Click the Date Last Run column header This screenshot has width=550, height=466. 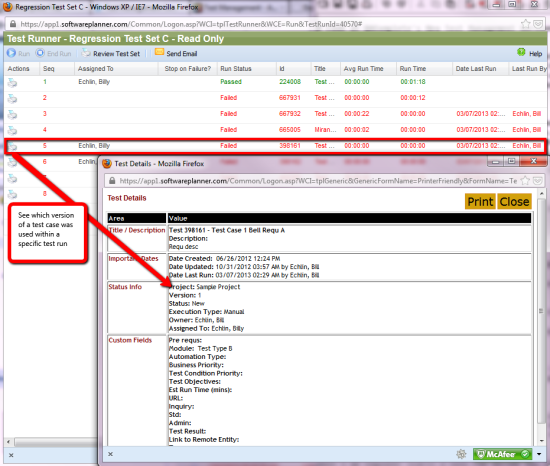[x=476, y=69]
